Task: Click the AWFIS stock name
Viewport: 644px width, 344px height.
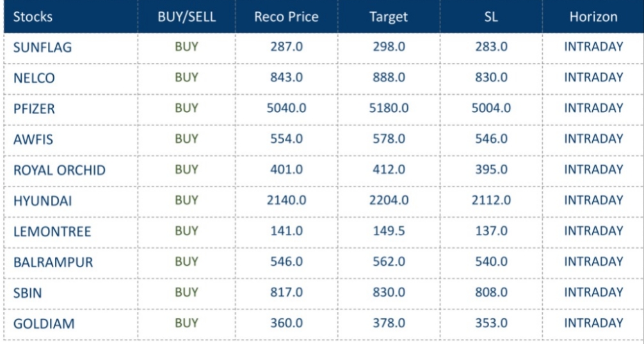Action: 33,139
